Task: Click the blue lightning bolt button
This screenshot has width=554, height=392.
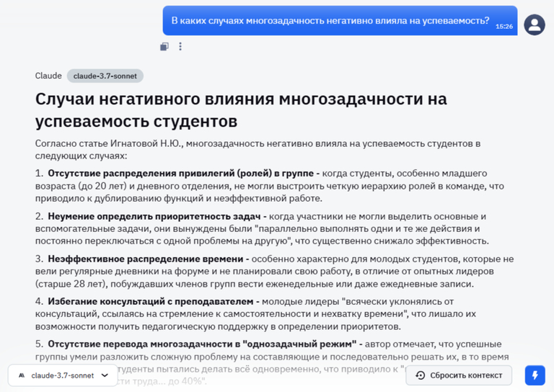Action: [x=535, y=375]
